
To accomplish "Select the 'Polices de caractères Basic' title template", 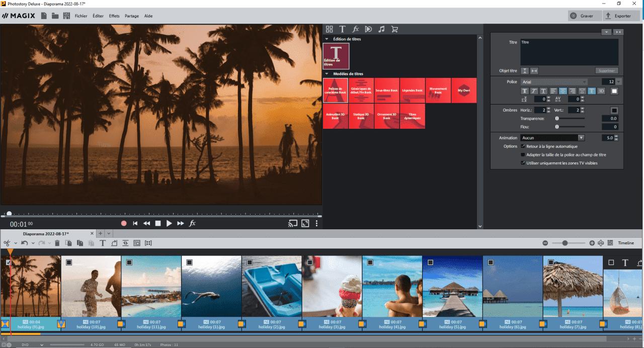I will [x=336, y=91].
